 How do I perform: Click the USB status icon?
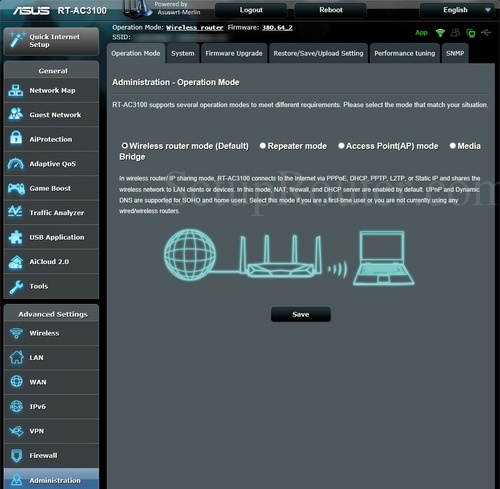pos(486,32)
